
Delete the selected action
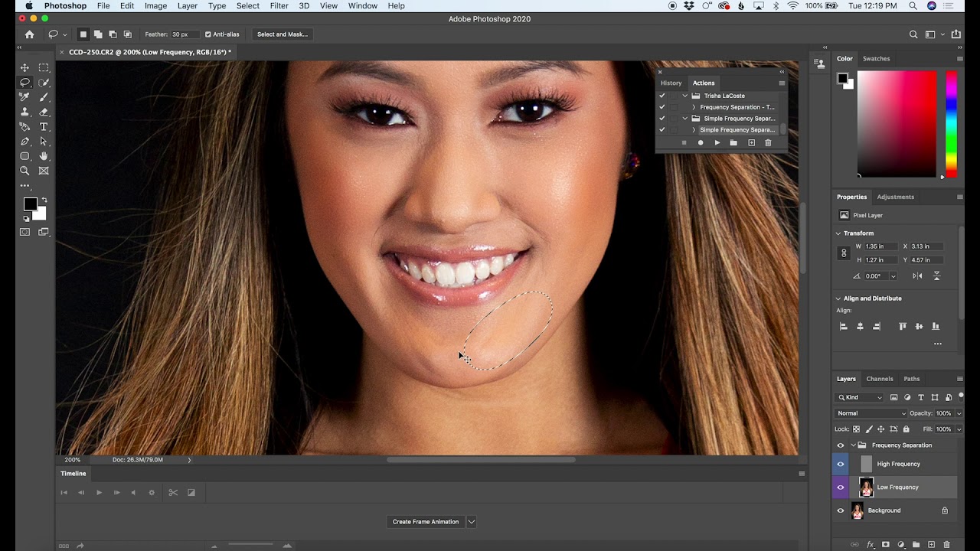768,143
